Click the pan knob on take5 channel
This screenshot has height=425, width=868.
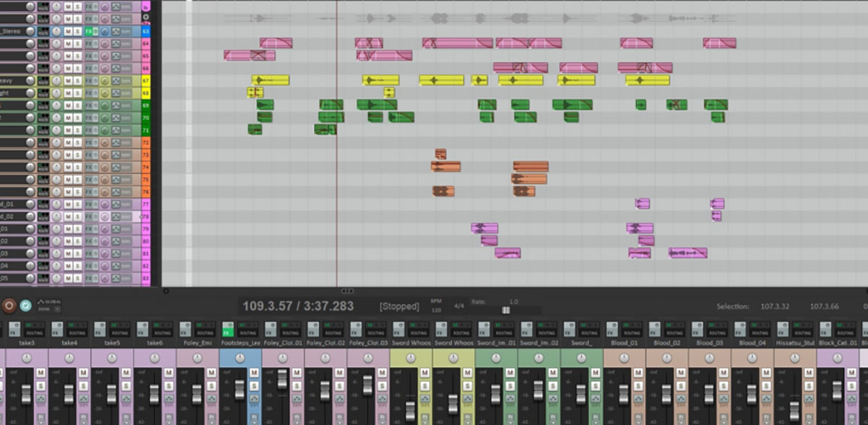112,358
